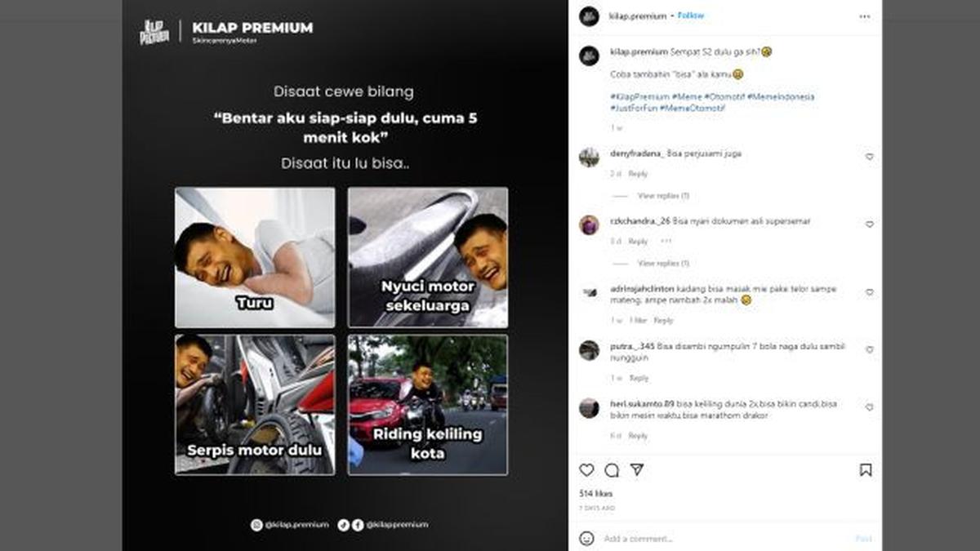The image size is (980, 551).
Task: Open rzkchandra._26 profile avatar
Action: point(589,224)
